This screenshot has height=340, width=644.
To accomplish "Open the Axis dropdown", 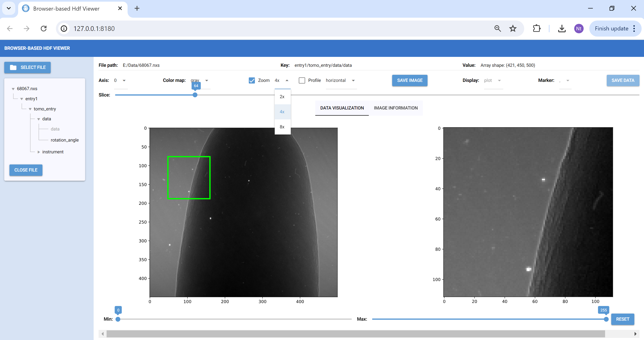I will (121, 80).
